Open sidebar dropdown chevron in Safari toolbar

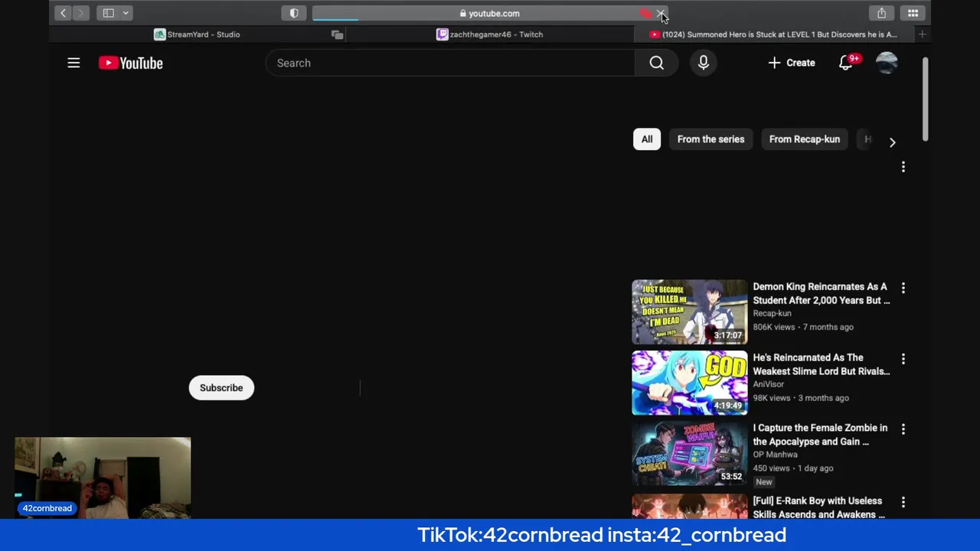(x=126, y=13)
